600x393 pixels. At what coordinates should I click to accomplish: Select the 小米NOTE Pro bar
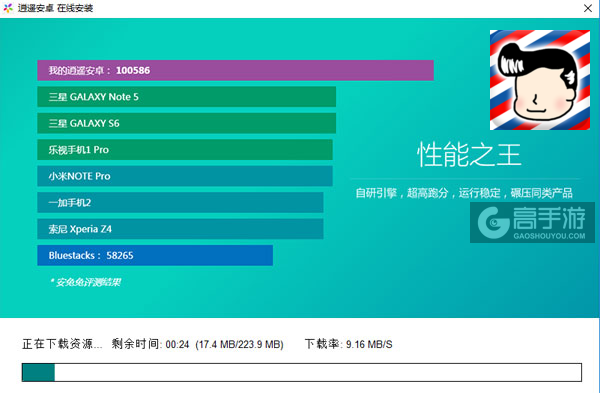pos(185,176)
